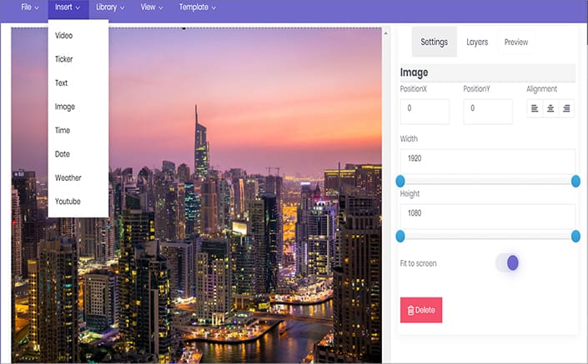This screenshot has height=364, width=588.
Task: Switch to the Layers tab
Action: 477,42
